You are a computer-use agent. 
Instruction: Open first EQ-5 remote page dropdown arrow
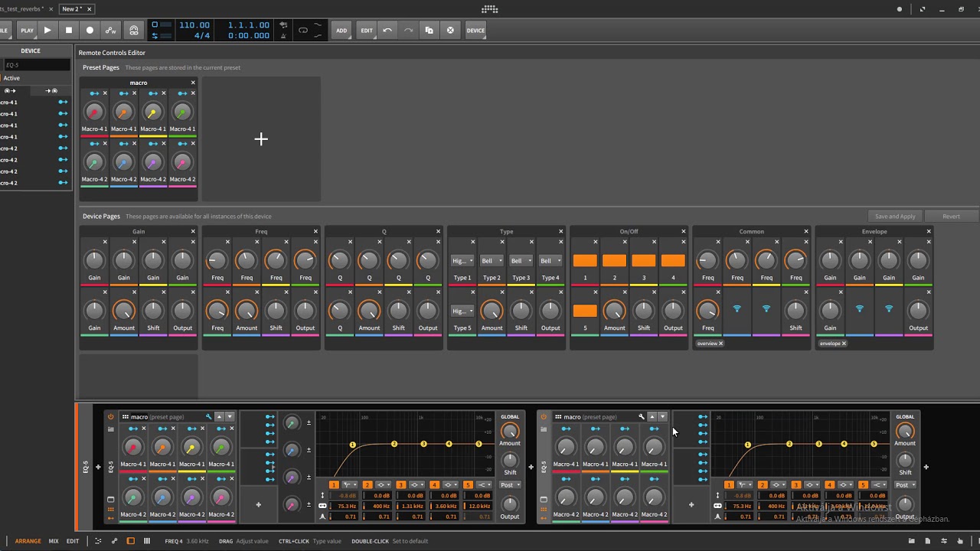click(229, 417)
